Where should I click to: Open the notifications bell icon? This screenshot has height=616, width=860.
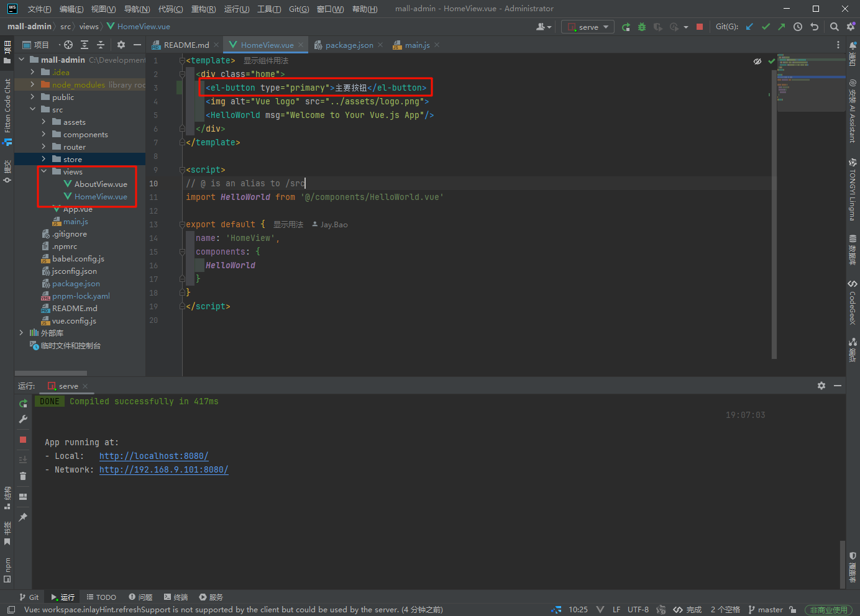(853, 45)
